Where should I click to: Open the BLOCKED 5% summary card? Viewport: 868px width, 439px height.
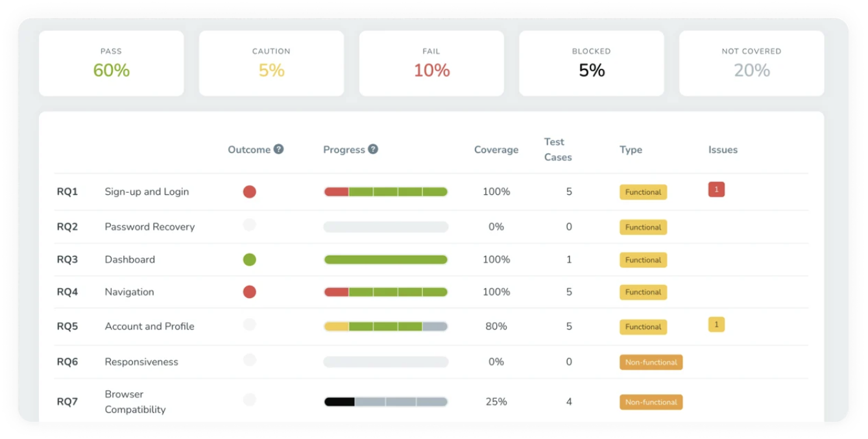coord(592,64)
